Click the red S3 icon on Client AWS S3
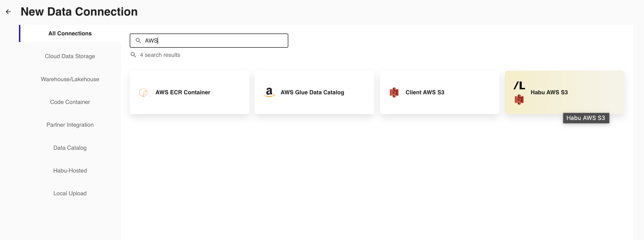This screenshot has width=644, height=240. (394, 92)
